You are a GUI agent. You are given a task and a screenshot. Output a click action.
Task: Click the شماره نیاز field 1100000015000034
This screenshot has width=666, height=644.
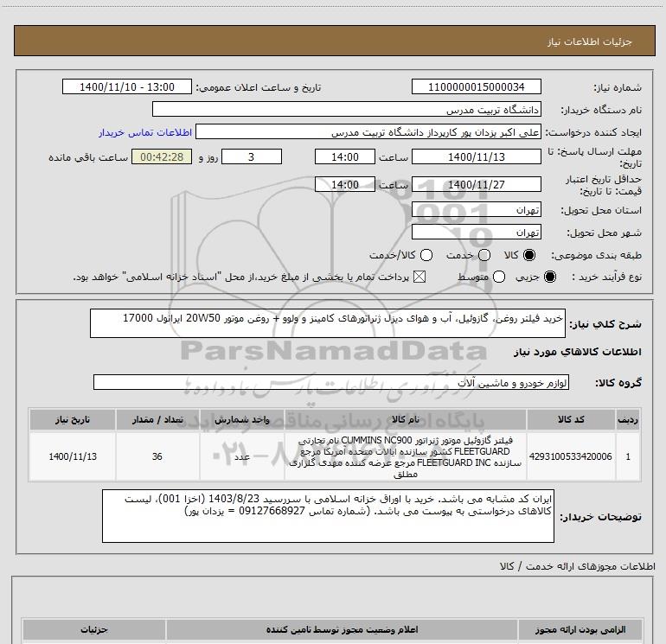pyautogui.click(x=476, y=86)
